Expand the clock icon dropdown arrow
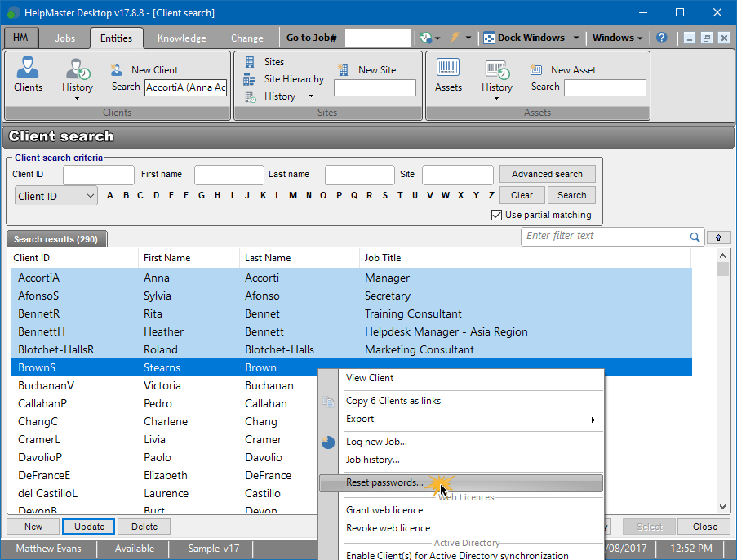This screenshot has height=560, width=737. [437, 38]
